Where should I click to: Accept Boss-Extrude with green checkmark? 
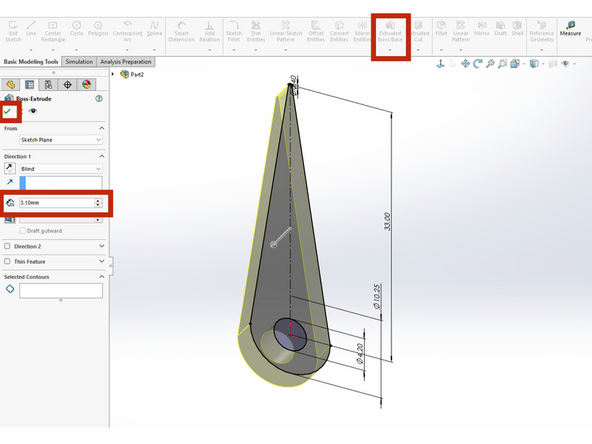[7, 111]
